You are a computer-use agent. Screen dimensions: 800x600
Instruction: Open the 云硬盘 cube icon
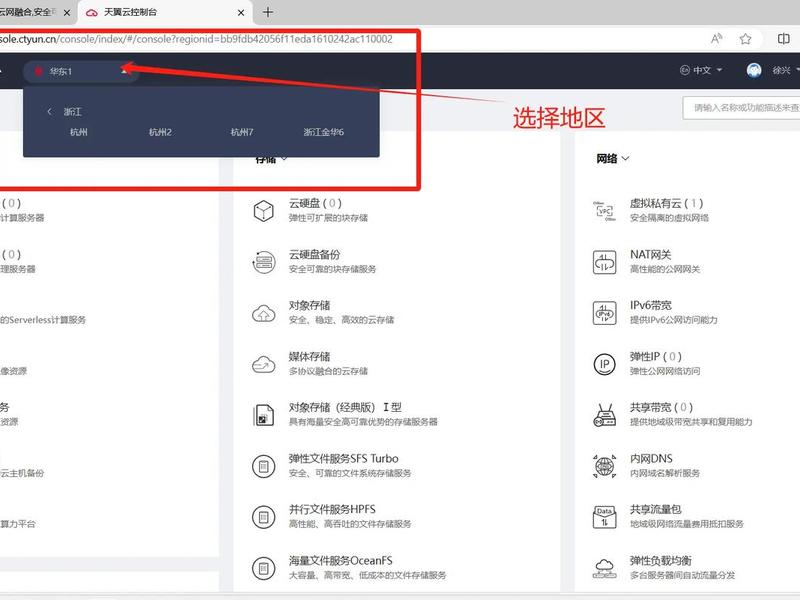tap(263, 211)
